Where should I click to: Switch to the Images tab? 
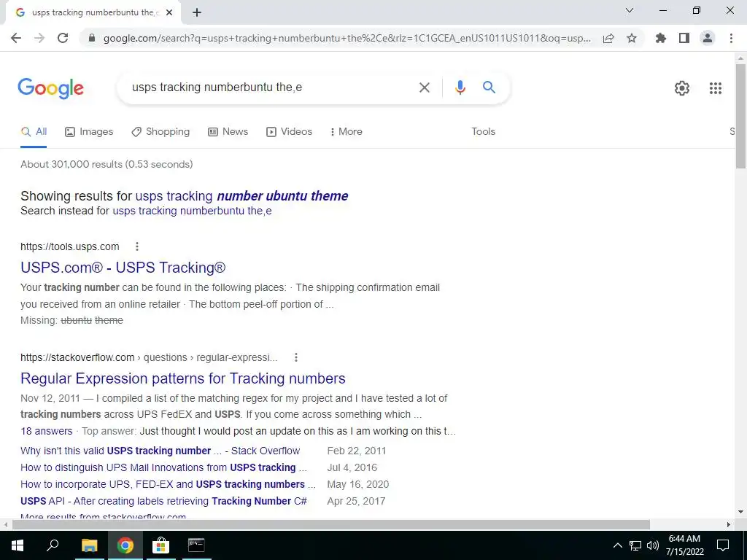(89, 131)
